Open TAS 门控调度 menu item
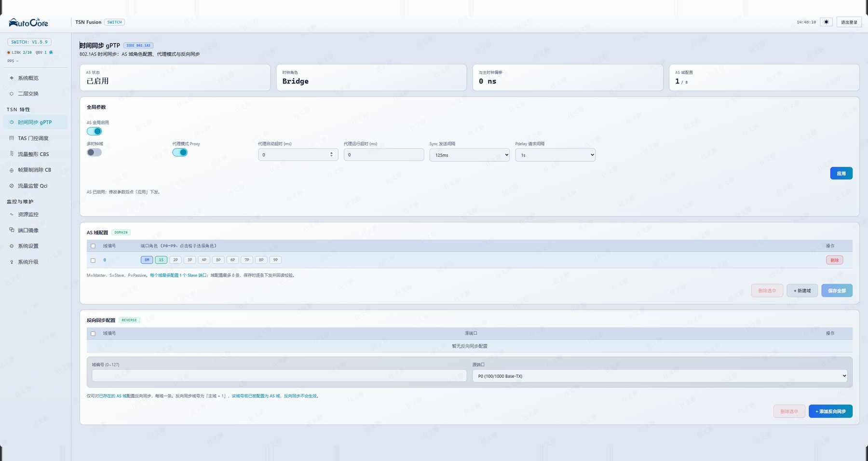Screen dimensions: 868x461 click(35, 138)
